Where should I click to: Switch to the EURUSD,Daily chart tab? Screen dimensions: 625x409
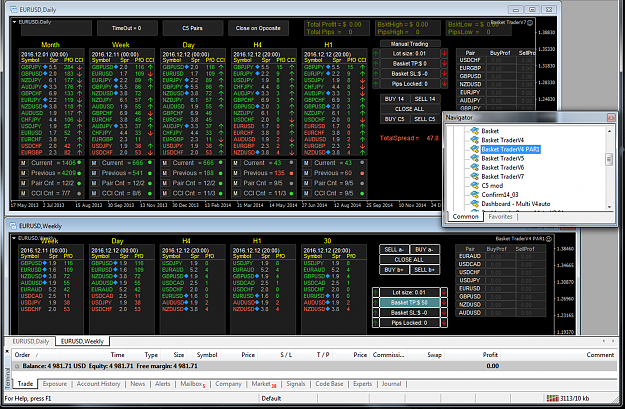31,341
